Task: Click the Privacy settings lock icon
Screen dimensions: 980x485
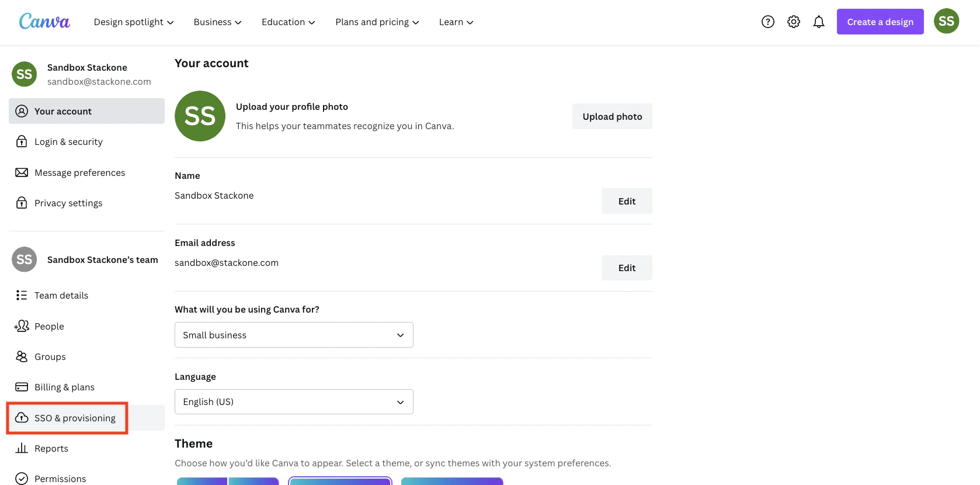Action: click(x=22, y=203)
